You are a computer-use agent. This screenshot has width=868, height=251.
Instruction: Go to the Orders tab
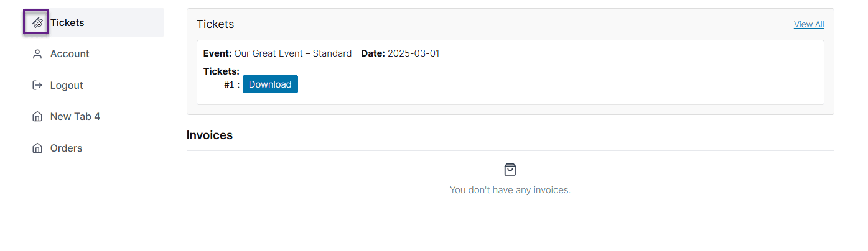[x=94, y=148]
